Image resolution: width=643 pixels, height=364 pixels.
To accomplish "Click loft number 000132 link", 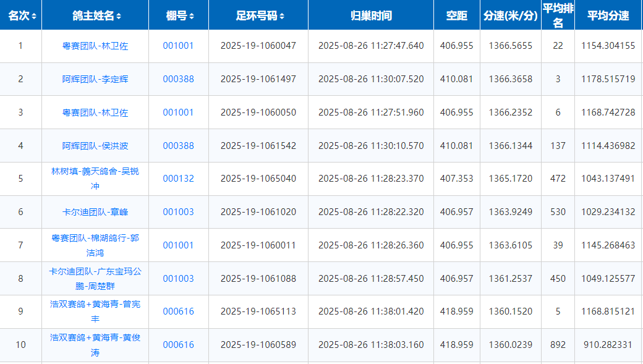I will [178, 179].
